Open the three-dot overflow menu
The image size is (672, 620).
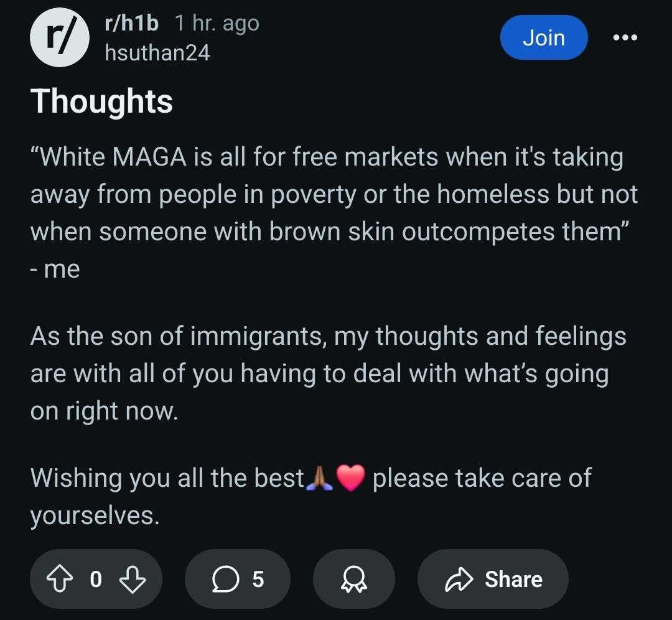(x=625, y=38)
